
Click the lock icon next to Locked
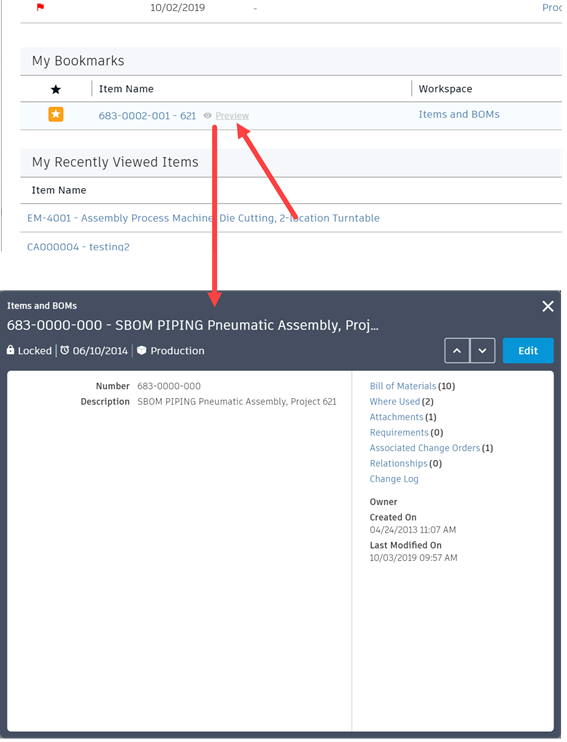point(10,350)
